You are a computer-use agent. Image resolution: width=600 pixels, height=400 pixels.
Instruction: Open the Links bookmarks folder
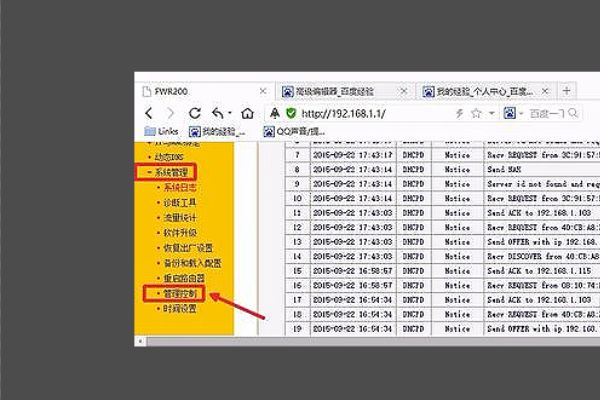coord(163,131)
